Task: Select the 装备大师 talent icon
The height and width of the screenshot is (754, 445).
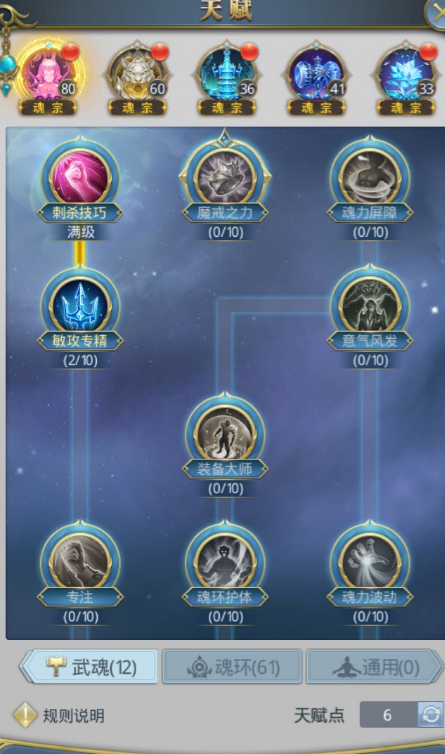Action: [x=225, y=434]
